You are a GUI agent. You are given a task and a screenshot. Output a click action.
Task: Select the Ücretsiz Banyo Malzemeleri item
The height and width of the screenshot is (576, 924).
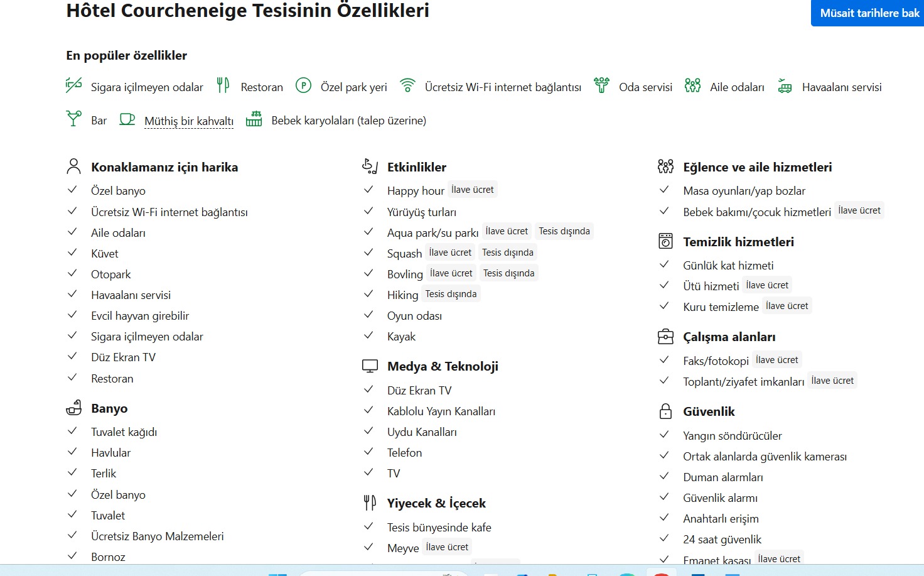(x=157, y=536)
